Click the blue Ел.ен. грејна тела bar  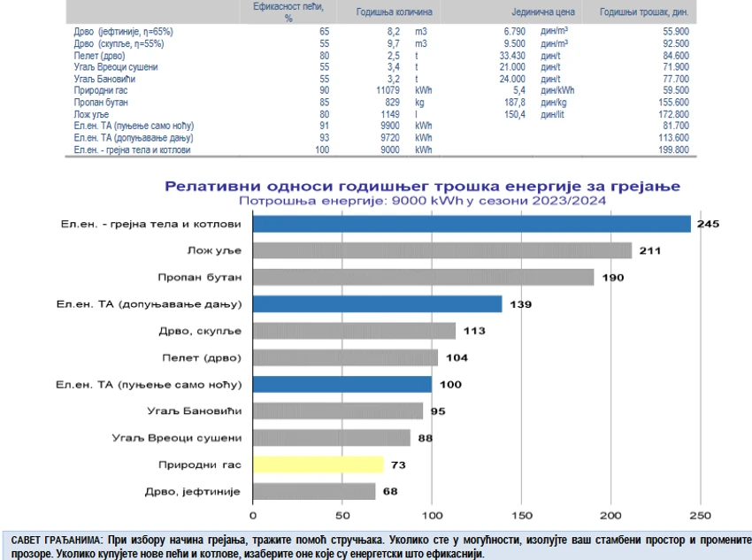(472, 224)
